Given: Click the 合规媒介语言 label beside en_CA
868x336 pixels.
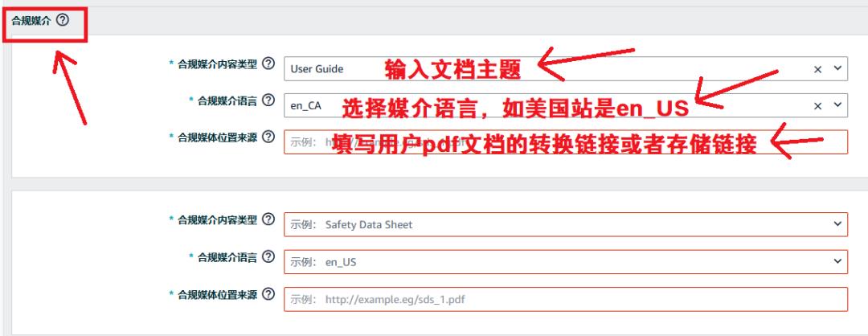Looking at the screenshot, I should click(x=227, y=100).
